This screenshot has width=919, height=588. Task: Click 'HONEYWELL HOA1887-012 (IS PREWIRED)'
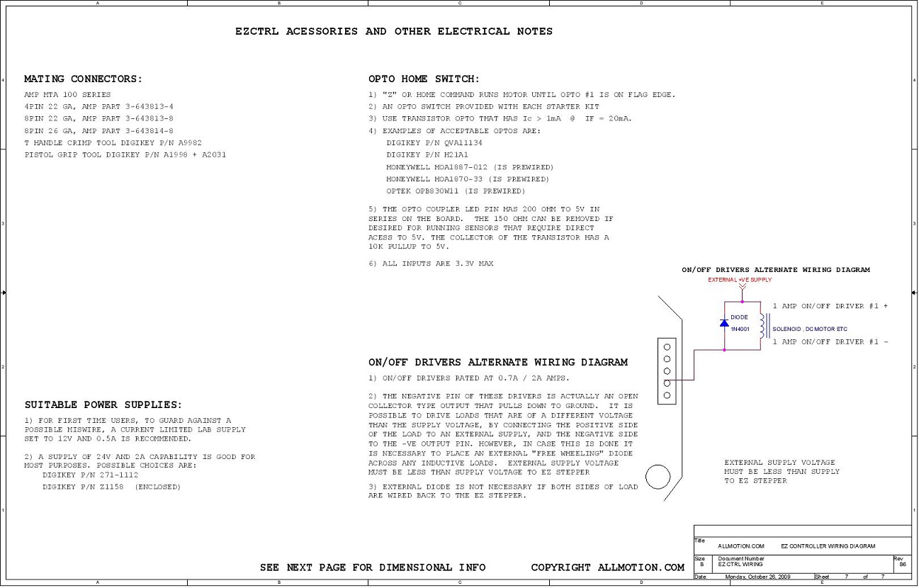click(470, 167)
